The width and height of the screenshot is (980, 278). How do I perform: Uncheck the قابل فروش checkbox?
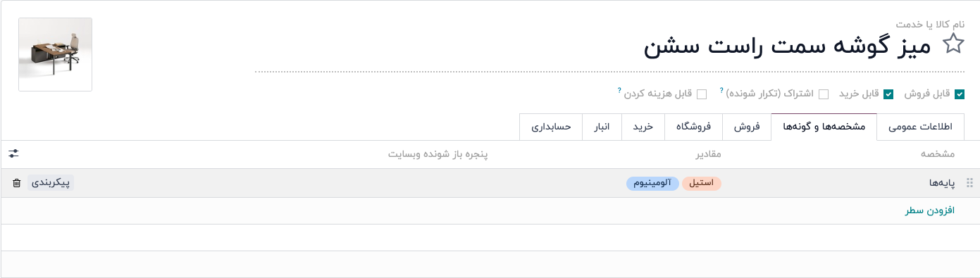[x=960, y=94]
